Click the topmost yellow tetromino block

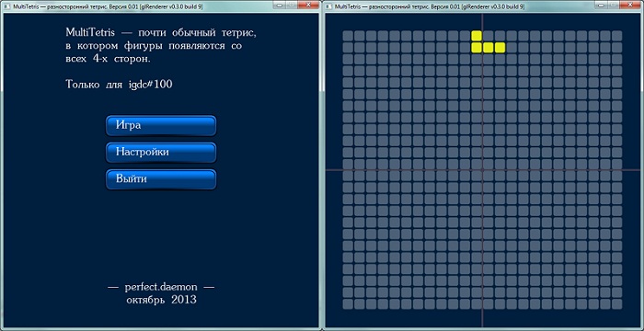[477, 36]
